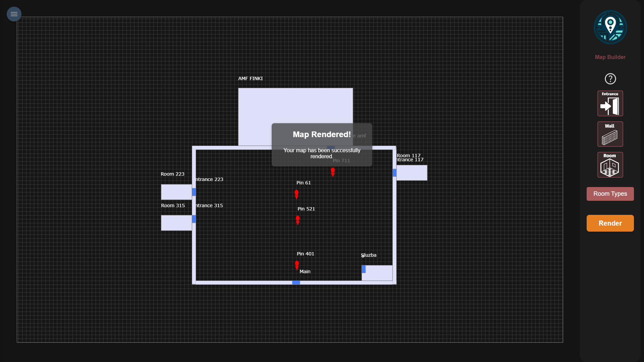Select the Room 315 rectangle
Viewport: 644px width, 362px height.
(176, 223)
